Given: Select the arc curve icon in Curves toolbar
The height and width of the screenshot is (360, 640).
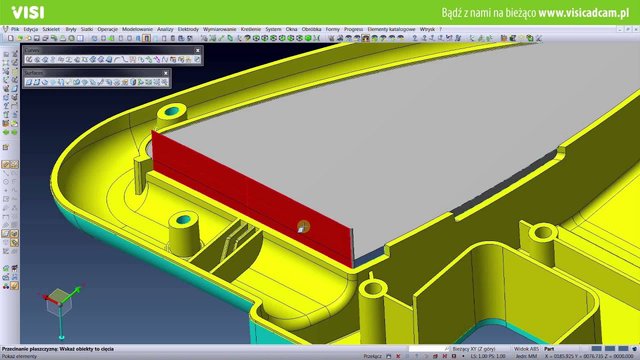Looking at the screenshot, I should click(117, 60).
